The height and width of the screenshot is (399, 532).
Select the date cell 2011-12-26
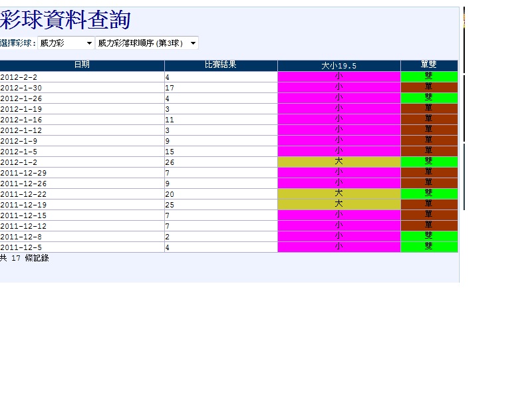(x=82, y=184)
